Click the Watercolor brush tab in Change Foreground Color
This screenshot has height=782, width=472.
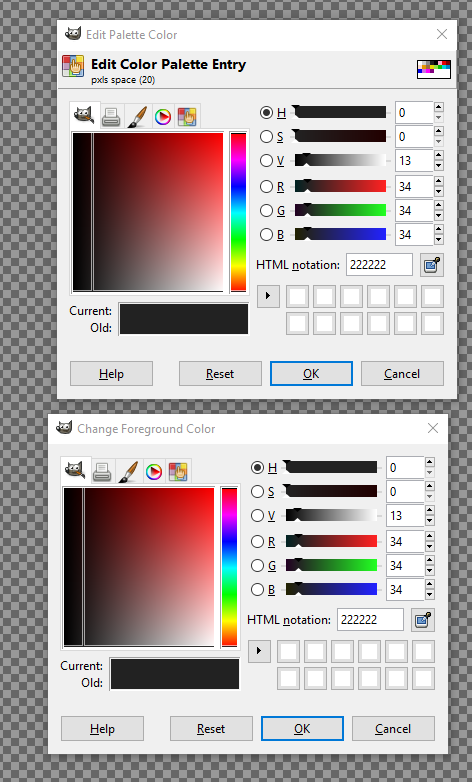[128, 471]
